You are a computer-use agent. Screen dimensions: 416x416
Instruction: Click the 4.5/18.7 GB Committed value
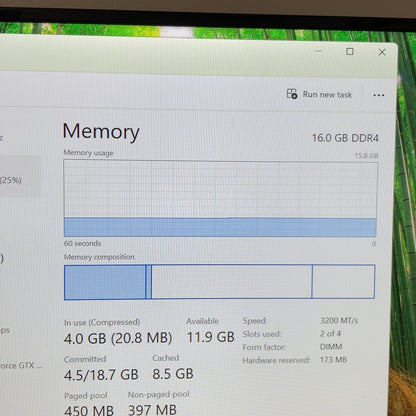pos(101,375)
